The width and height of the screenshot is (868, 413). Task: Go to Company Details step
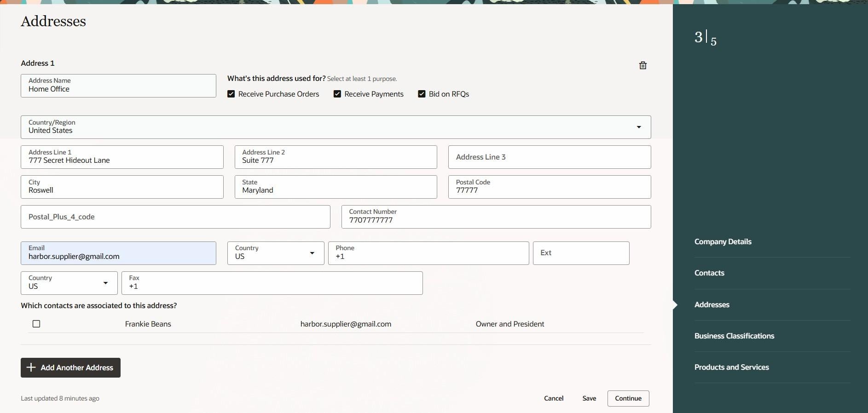click(723, 241)
